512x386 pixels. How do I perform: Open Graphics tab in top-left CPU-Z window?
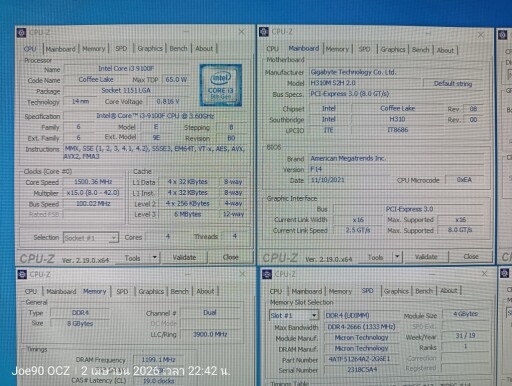(x=150, y=48)
